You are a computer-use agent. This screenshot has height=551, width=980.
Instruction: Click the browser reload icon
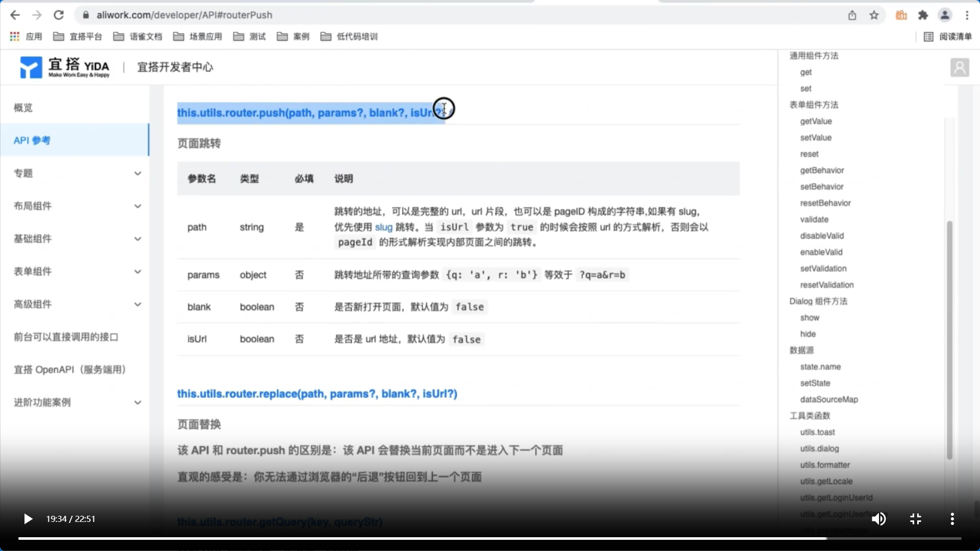tap(59, 15)
